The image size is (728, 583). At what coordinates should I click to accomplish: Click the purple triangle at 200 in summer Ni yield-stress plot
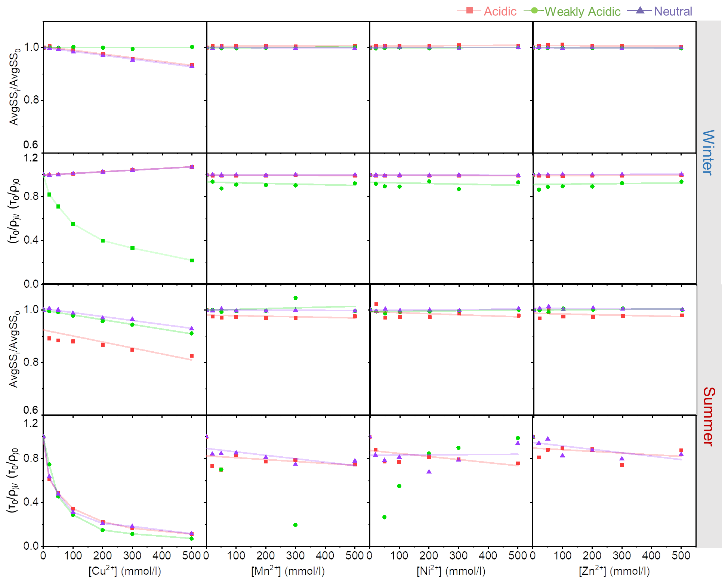point(429,472)
